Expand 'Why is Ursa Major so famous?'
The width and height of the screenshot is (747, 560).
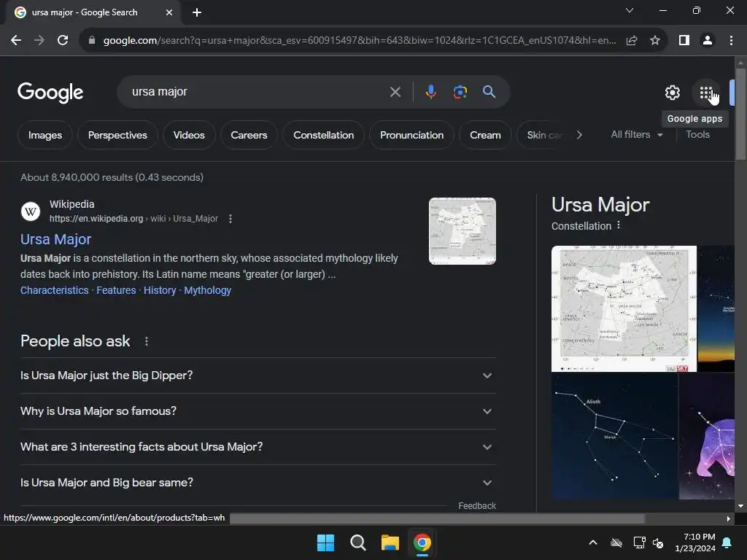tap(258, 411)
